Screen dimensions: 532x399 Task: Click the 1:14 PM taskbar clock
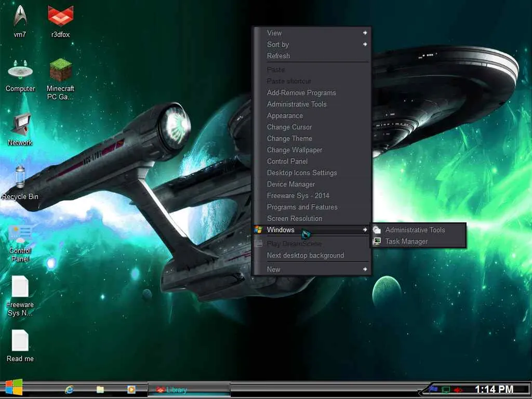click(494, 389)
